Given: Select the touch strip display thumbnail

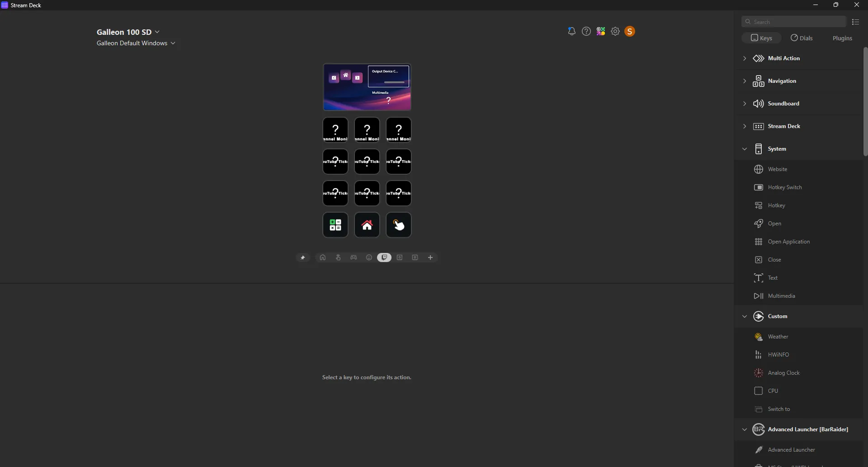Looking at the screenshot, I should (x=367, y=87).
